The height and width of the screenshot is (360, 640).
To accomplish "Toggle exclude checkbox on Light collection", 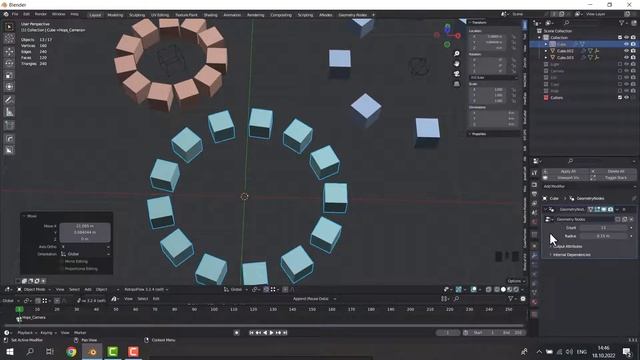I will pyautogui.click(x=620, y=64).
